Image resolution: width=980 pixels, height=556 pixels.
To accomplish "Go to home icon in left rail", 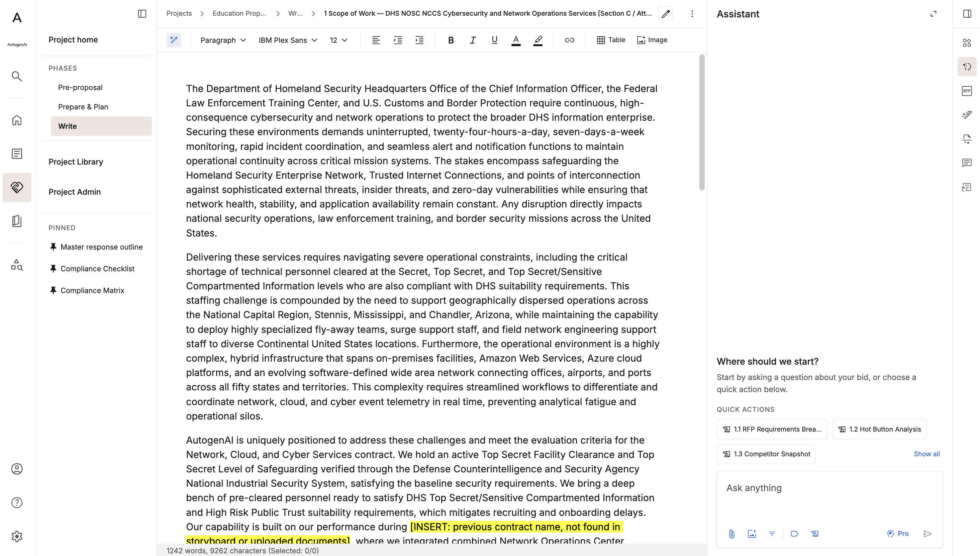I will [17, 120].
